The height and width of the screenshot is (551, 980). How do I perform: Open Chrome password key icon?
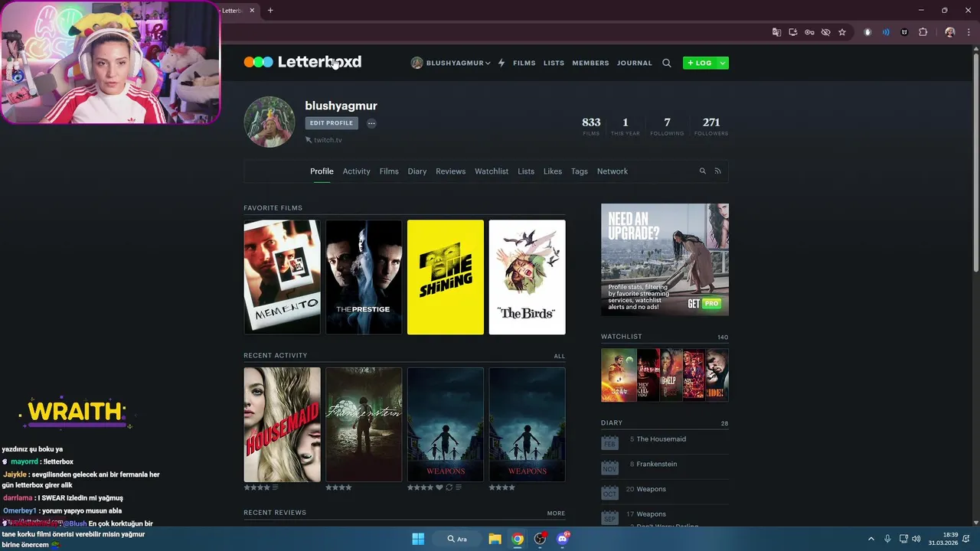click(809, 32)
